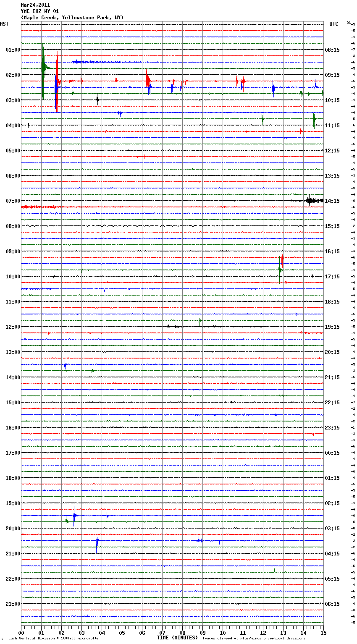This screenshot has height=644, width=357.
Task: Click minute tick 03 on the bottom axis
Action: tap(82, 633)
